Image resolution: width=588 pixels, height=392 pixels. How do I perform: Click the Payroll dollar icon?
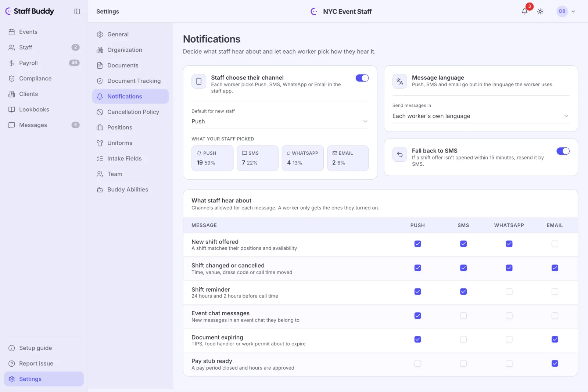(12, 63)
